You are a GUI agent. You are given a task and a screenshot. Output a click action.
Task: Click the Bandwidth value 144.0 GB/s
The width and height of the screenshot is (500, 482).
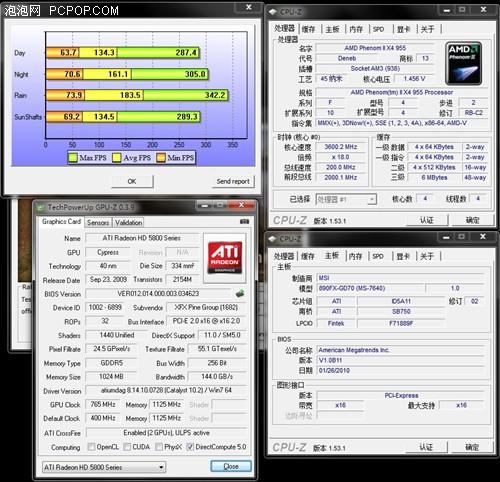click(x=217, y=376)
